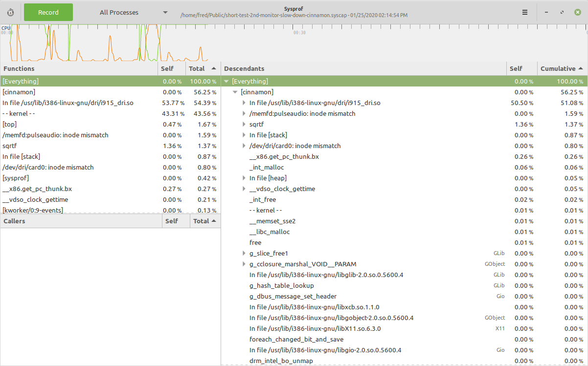Expand the sqrtf descendants node
Screen dimensions: 588x366
244,124
